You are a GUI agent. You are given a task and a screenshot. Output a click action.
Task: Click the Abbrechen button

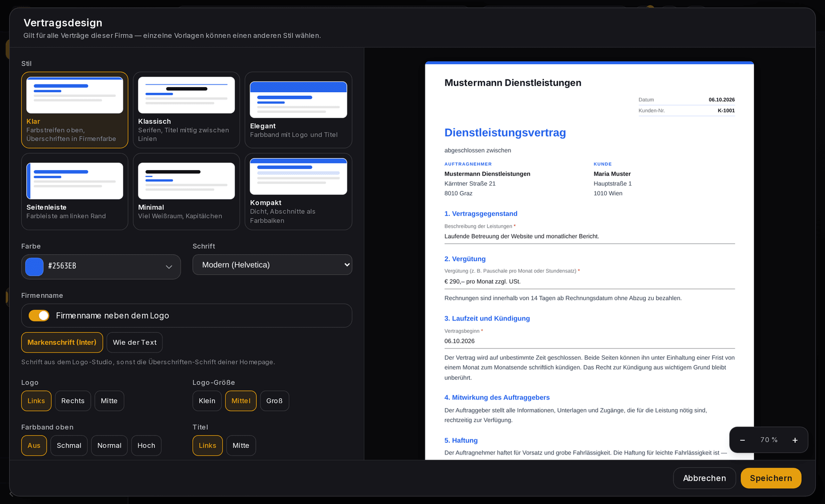[704, 478]
